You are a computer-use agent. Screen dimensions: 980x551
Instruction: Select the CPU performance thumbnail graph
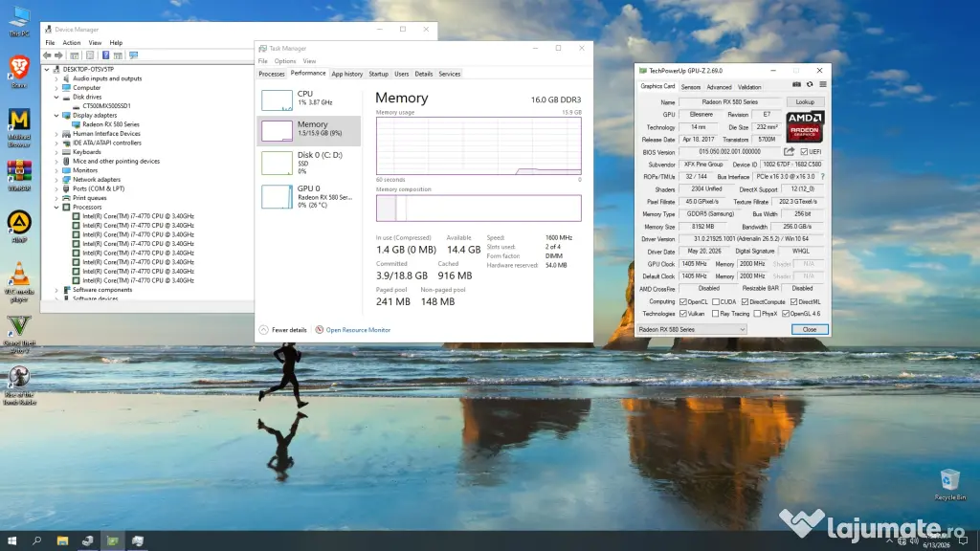[x=277, y=99]
